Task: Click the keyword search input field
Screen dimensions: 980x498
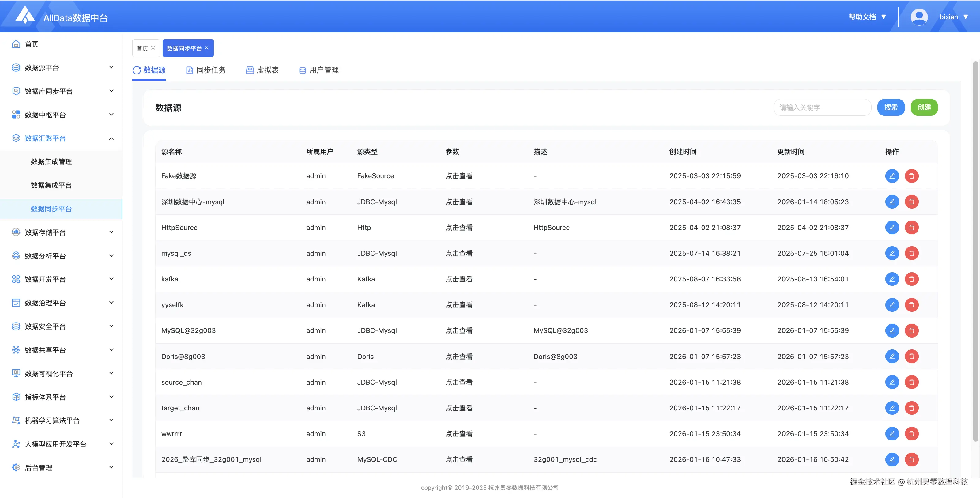Action: coord(822,107)
